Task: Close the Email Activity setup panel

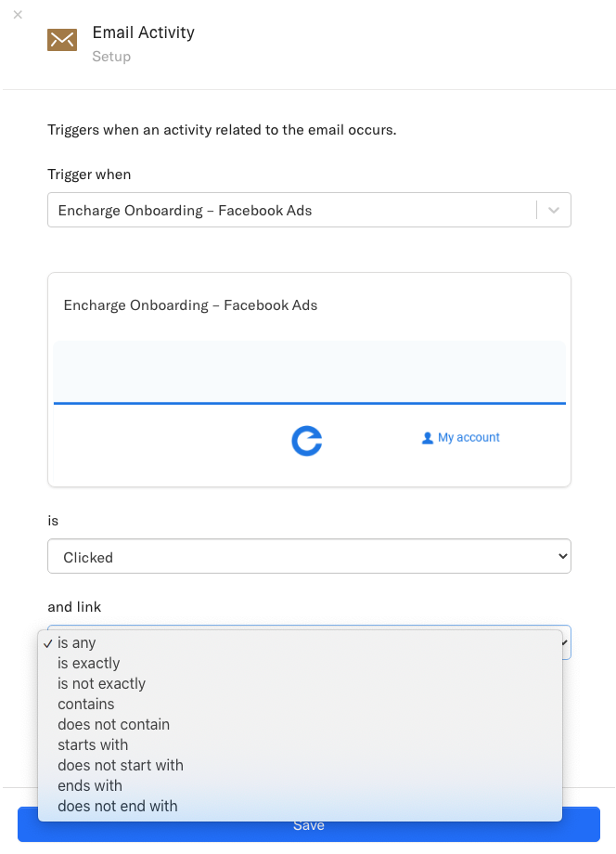Action: coord(18,15)
